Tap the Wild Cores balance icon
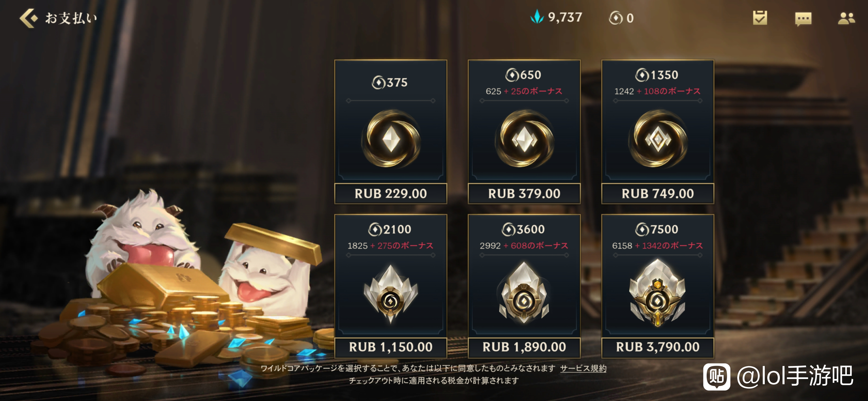This screenshot has height=401, width=868. coord(616,18)
